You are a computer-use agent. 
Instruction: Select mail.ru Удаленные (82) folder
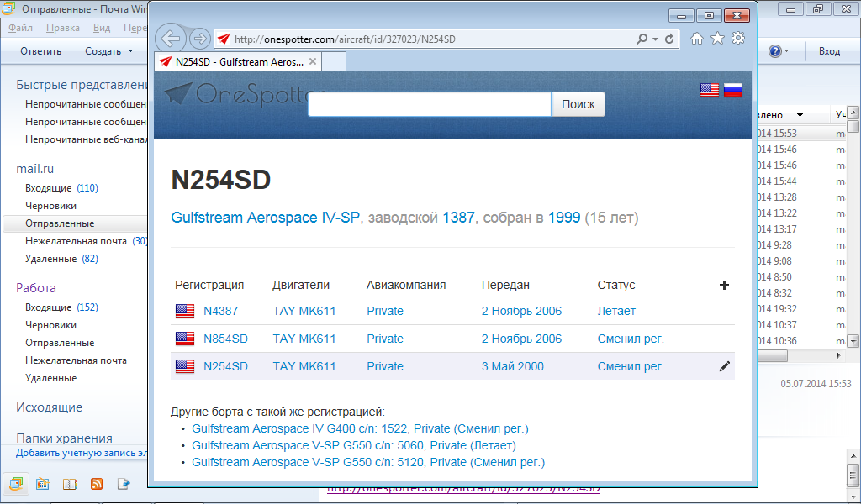tap(61, 259)
